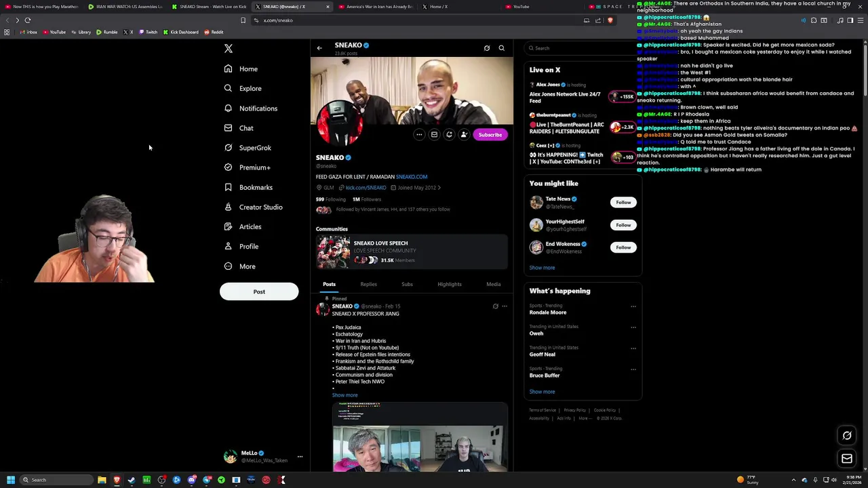Image resolution: width=868 pixels, height=488 pixels.
Task: Close the SNEAKO (@sneako) / X tab
Action: click(328, 7)
